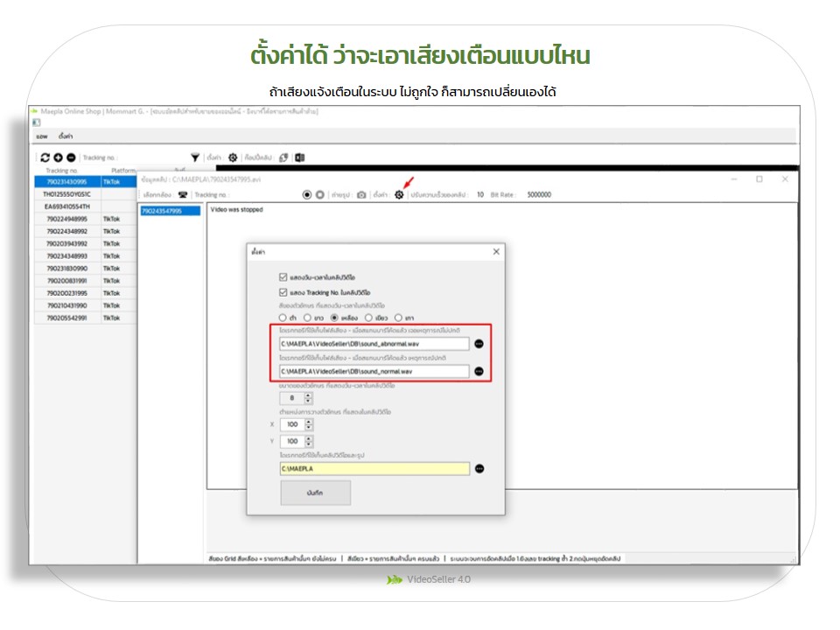Click the start recording circle icon
Image resolution: width=840 pixels, height=630 pixels.
[x=307, y=195]
